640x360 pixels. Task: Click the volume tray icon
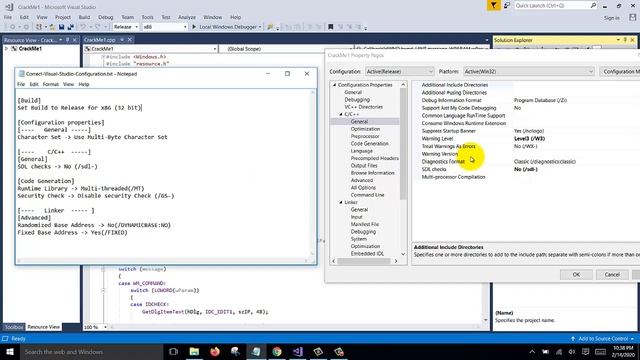[x=572, y=352]
